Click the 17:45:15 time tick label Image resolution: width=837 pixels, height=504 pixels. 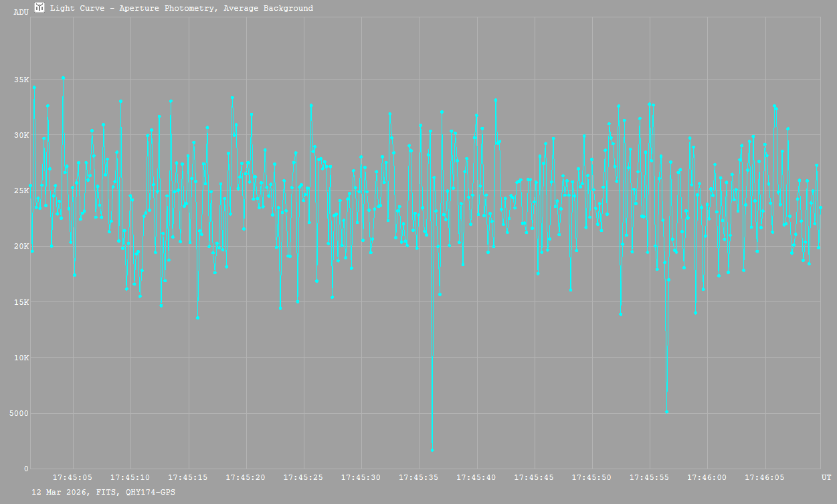[x=189, y=478]
